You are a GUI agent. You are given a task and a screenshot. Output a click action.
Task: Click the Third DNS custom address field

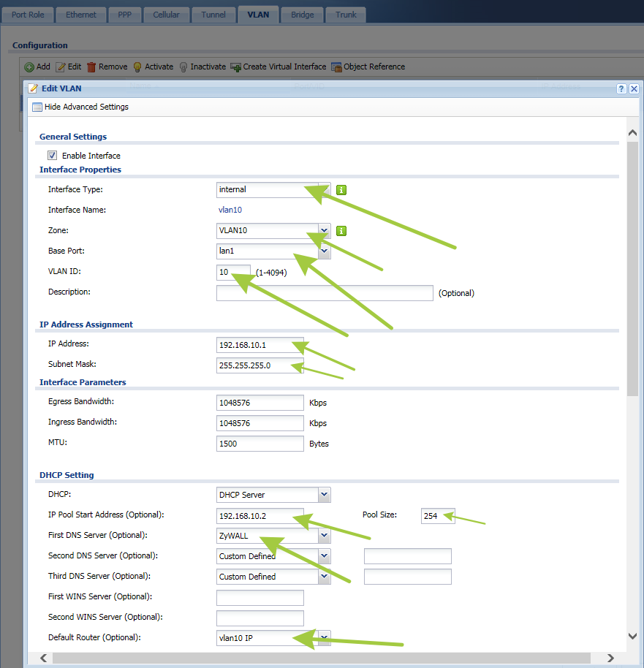pyautogui.click(x=408, y=577)
